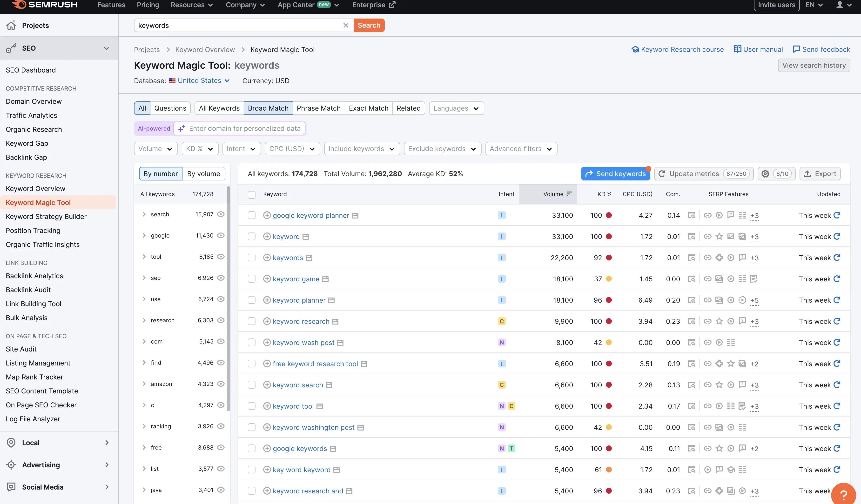
Task: Change database from United States
Action: pos(200,80)
